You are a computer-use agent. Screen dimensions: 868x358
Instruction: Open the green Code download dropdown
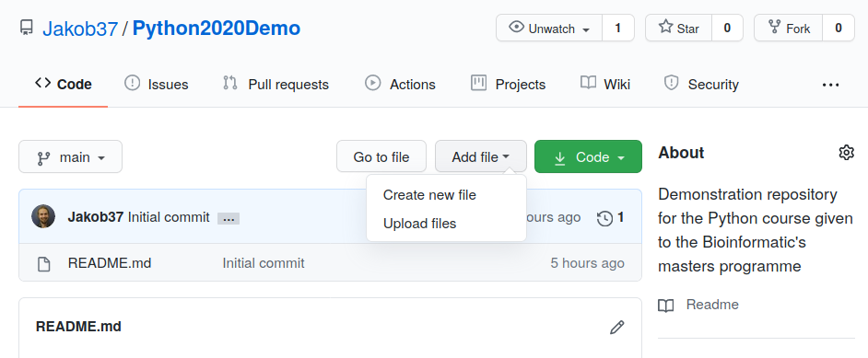588,156
